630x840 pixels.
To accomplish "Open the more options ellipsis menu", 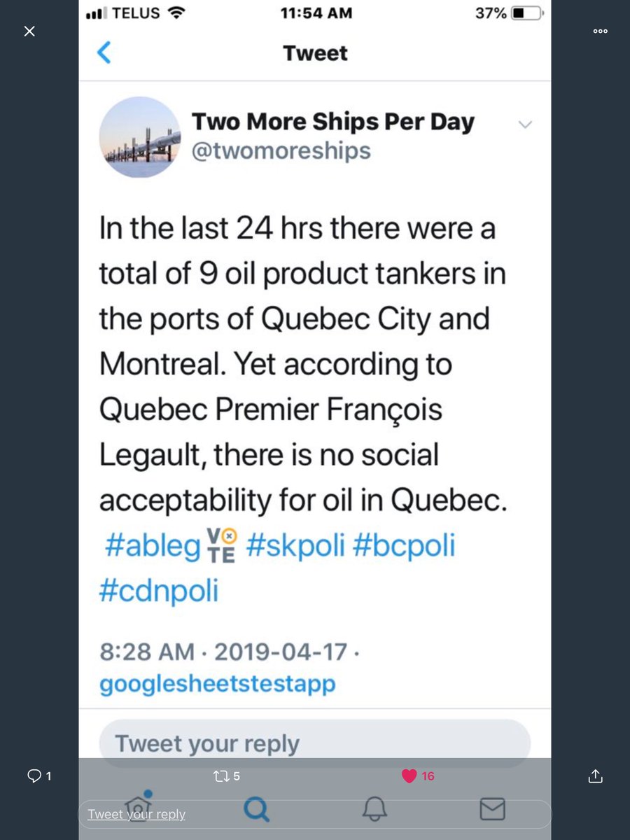I will point(600,31).
